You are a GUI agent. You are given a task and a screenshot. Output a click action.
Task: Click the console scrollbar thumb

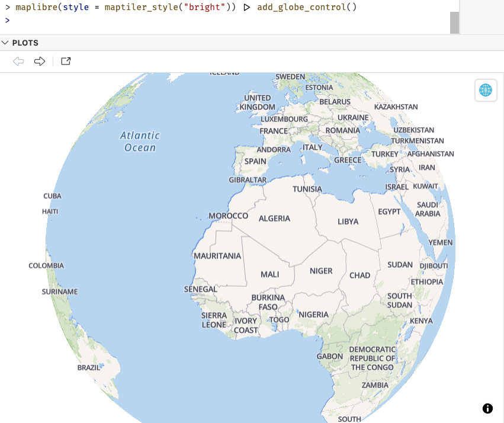click(454, 23)
